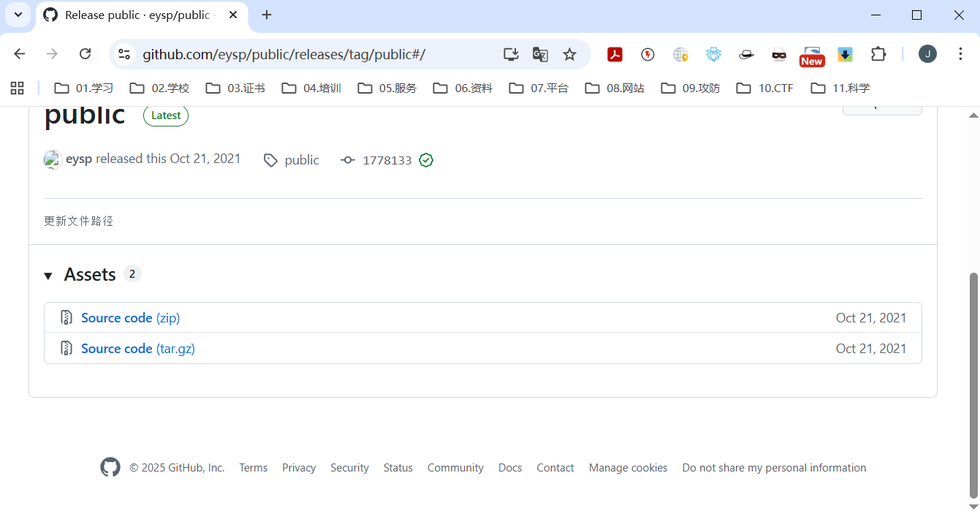
Task: Open the extension marked New
Action: (812, 56)
